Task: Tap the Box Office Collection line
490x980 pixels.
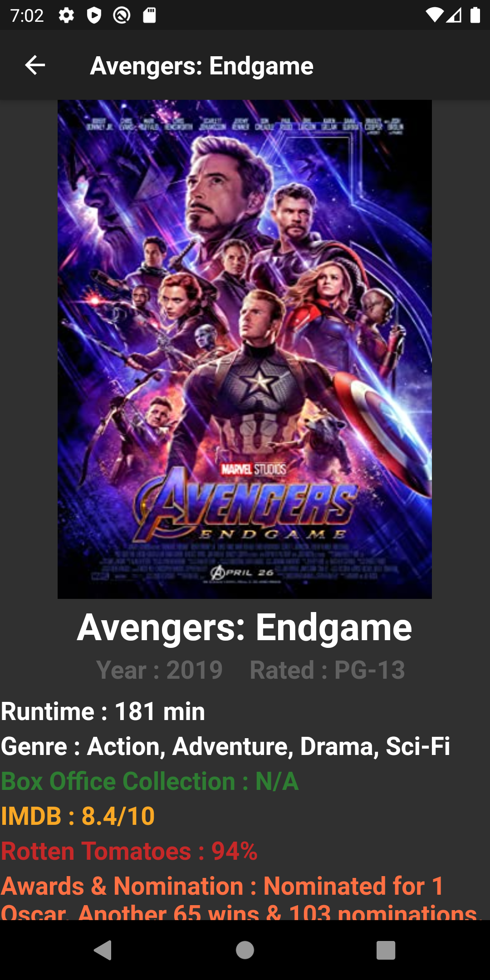Action: [150, 781]
